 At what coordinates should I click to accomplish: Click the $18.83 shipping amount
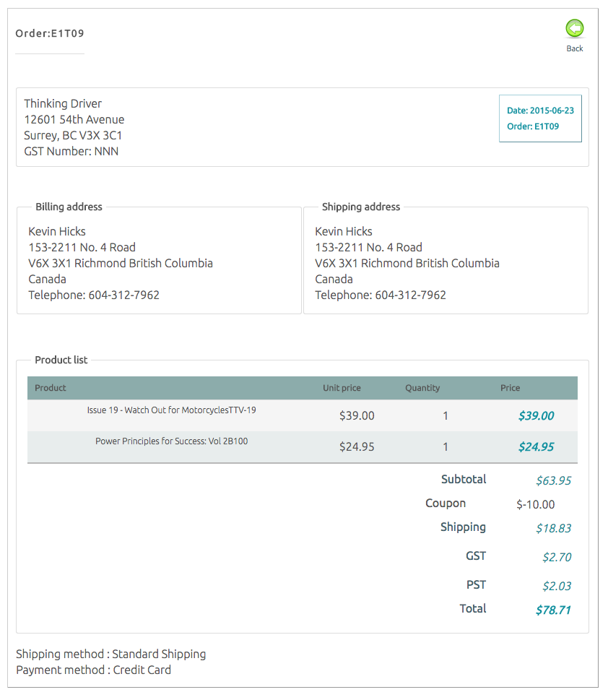pos(553,528)
